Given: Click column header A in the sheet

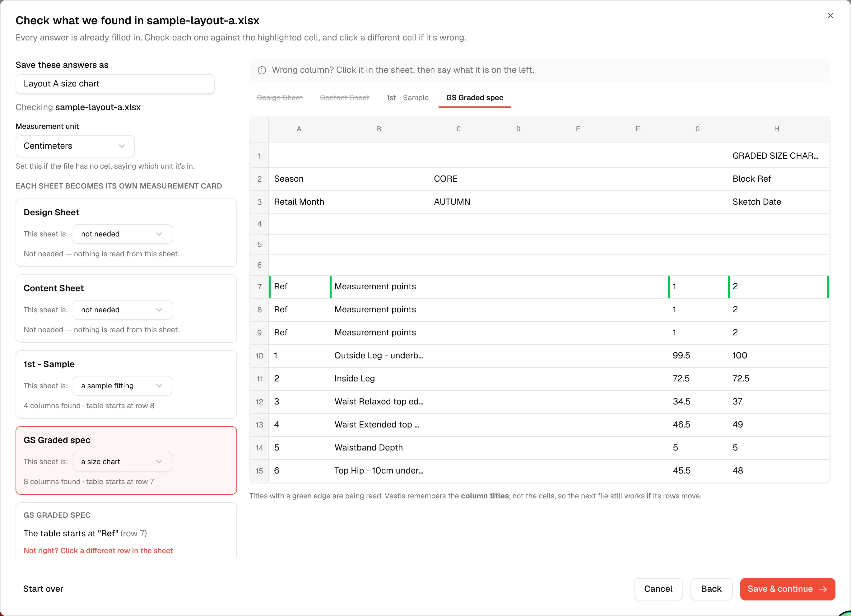Looking at the screenshot, I should (299, 129).
